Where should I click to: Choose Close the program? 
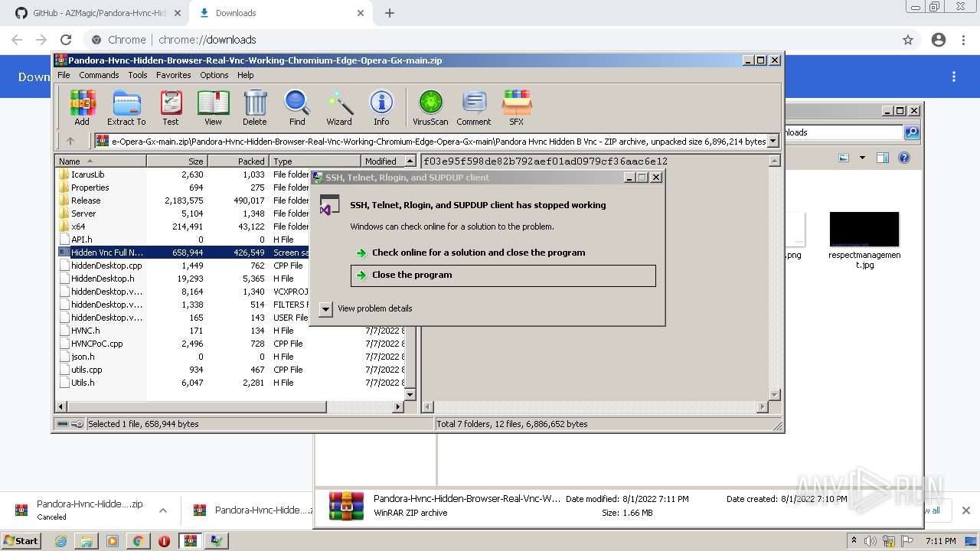tap(503, 275)
